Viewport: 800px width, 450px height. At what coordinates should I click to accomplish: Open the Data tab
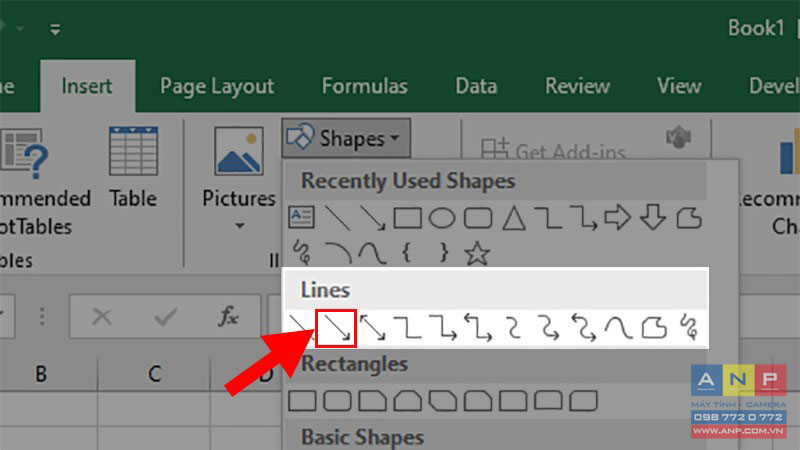coord(476,86)
